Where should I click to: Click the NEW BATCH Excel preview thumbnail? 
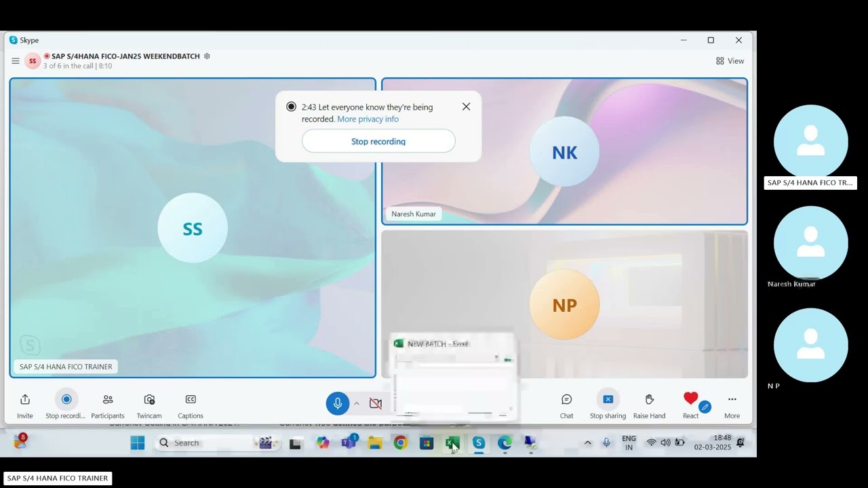pyautogui.click(x=454, y=376)
